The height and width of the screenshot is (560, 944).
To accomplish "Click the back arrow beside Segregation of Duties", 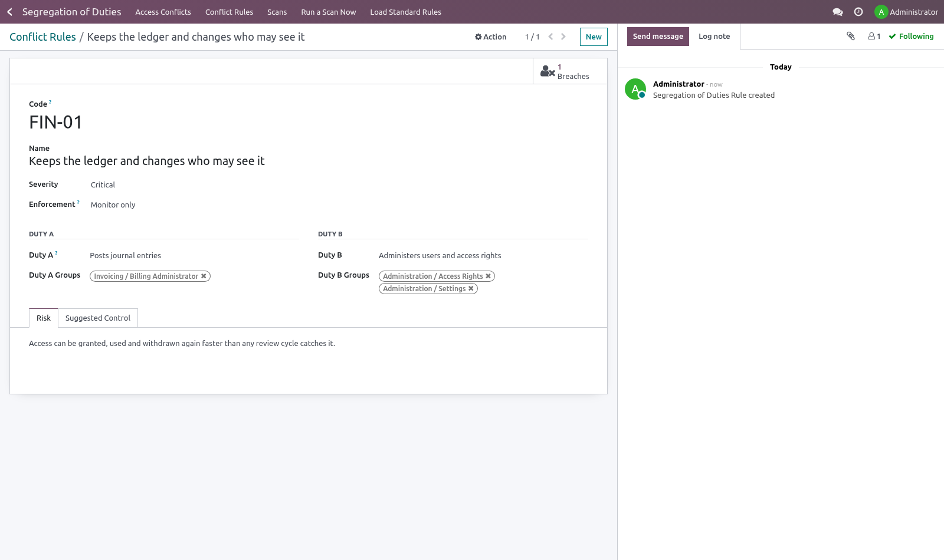I will point(9,12).
